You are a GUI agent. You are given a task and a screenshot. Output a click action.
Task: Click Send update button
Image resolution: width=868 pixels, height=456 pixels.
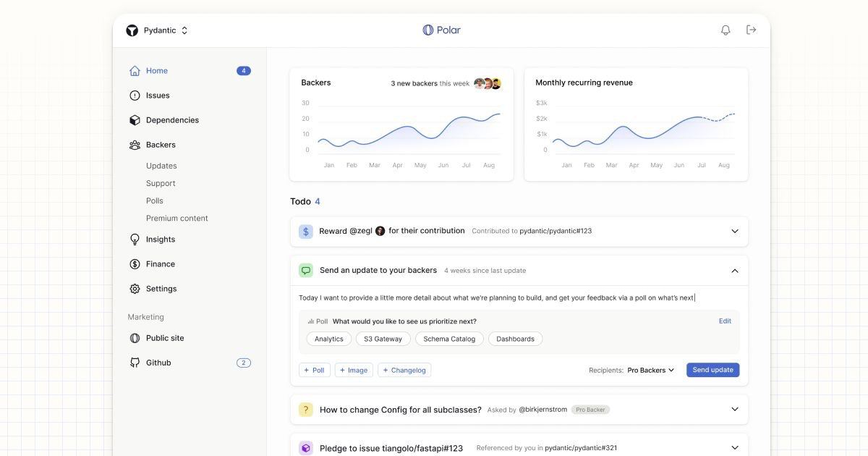tap(712, 370)
